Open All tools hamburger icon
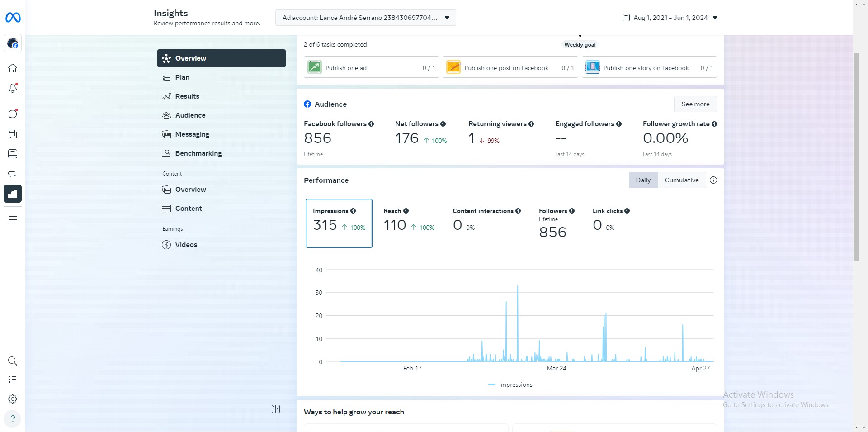This screenshot has width=868, height=432. tap(13, 220)
